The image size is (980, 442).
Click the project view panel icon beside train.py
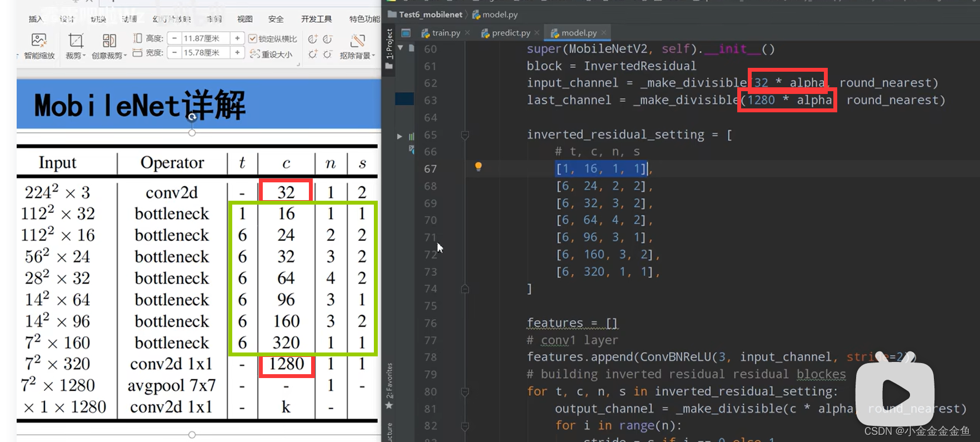(406, 33)
